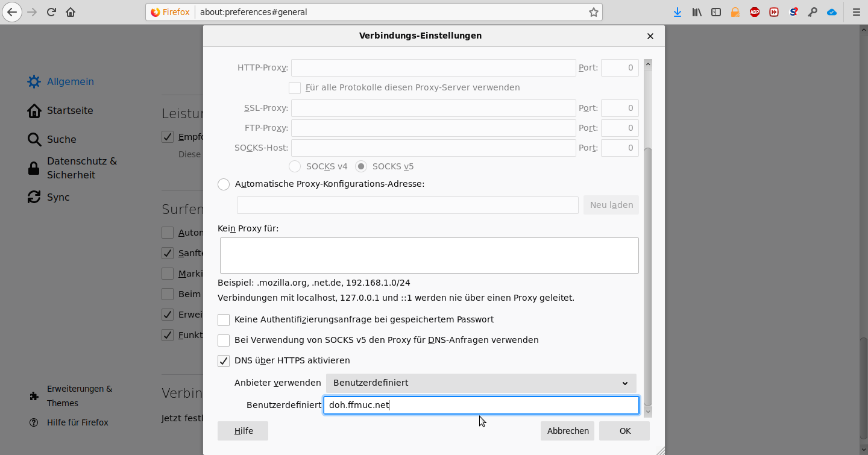
Task: Go to the Firefox home page
Action: coord(71,12)
